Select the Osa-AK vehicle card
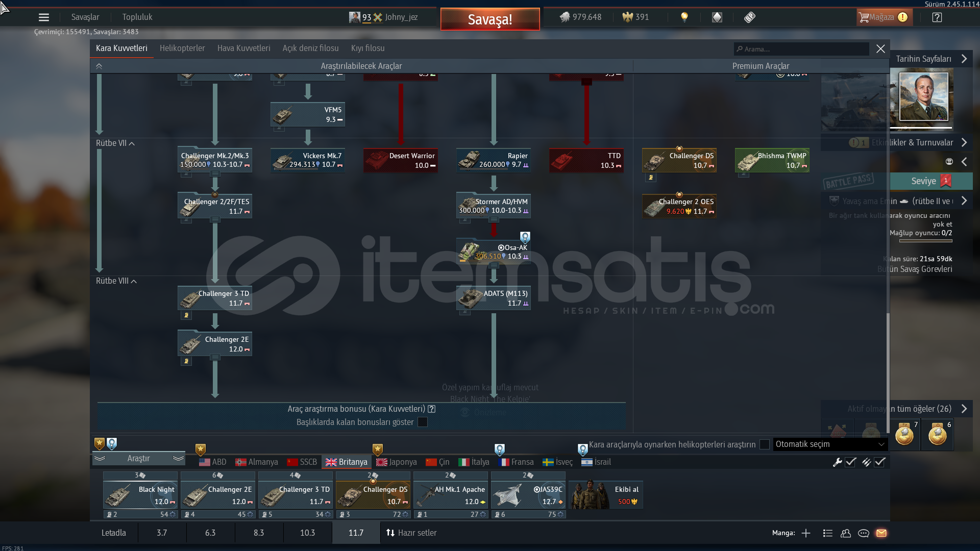Screen dimensions: 980x551 494,252
